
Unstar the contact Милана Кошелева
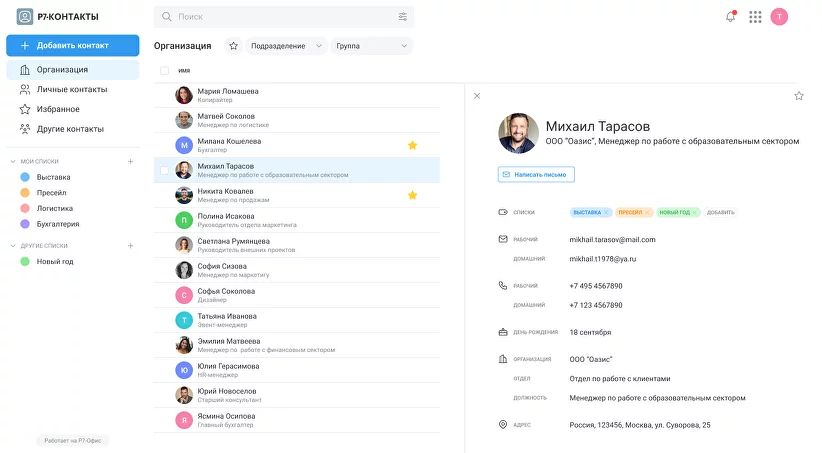coord(412,145)
